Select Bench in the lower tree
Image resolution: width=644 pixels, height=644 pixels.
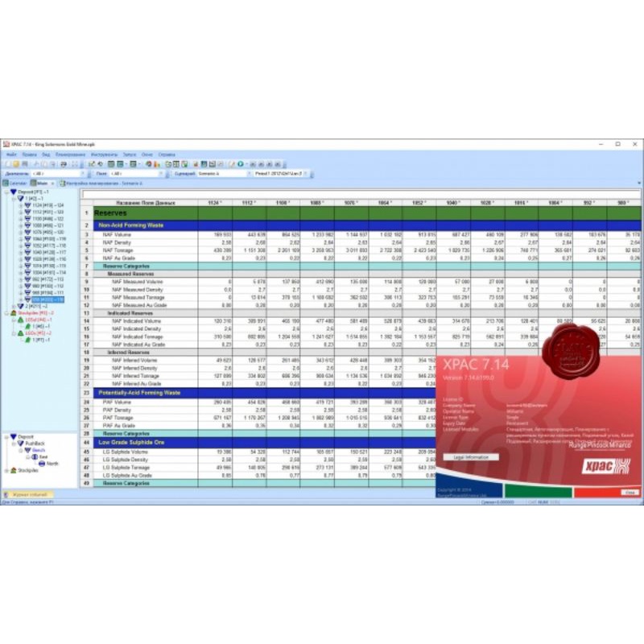pyautogui.click(x=39, y=450)
